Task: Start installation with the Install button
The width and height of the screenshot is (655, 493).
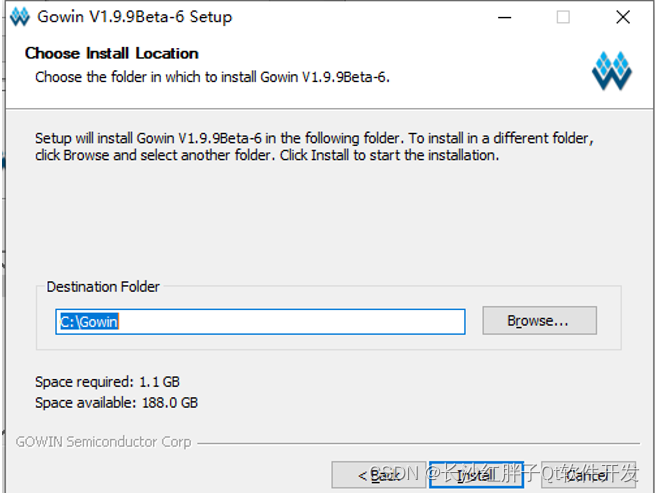Action: tap(476, 475)
